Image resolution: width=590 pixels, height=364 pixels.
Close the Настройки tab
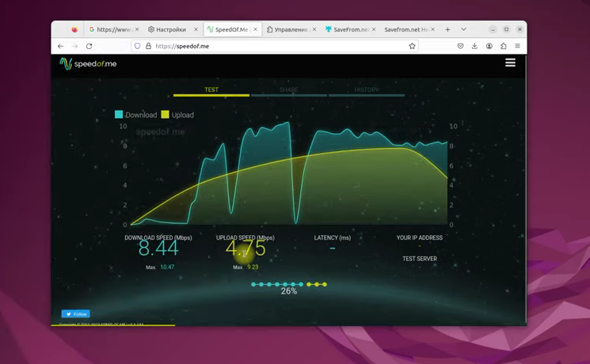tap(196, 29)
